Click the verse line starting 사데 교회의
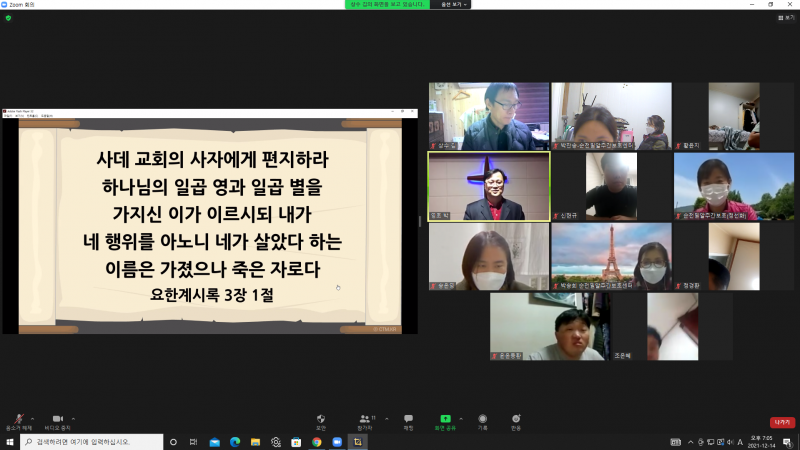The image size is (800, 450). tap(212, 159)
